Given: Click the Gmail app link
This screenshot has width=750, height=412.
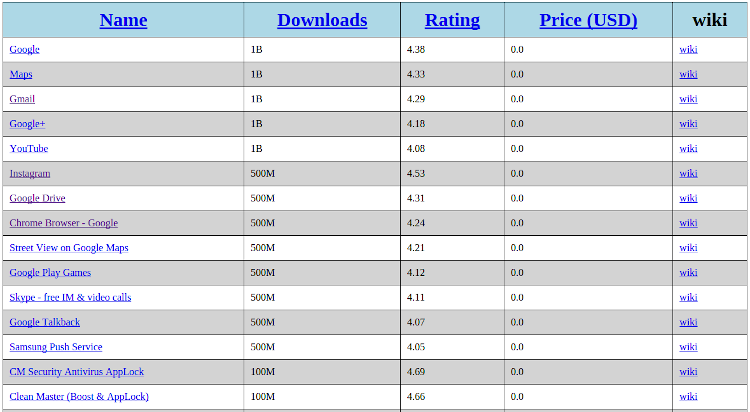Looking at the screenshot, I should [x=22, y=99].
